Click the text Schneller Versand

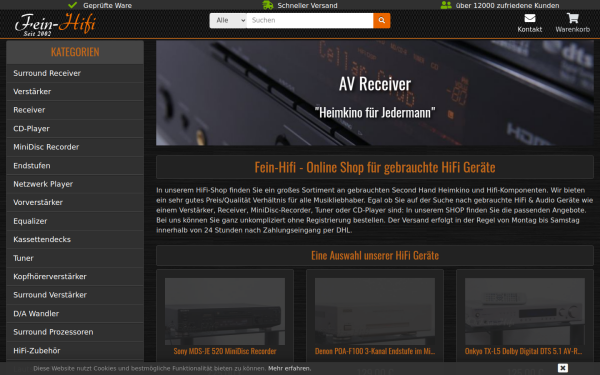pos(307,5)
